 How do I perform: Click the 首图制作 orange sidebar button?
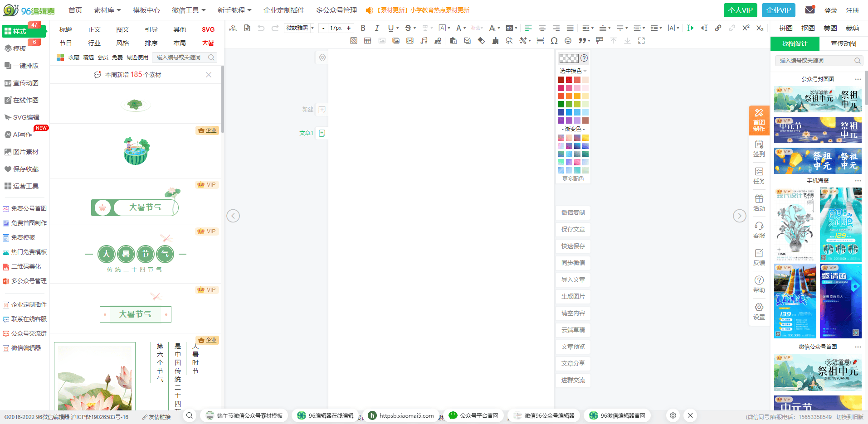coord(759,120)
